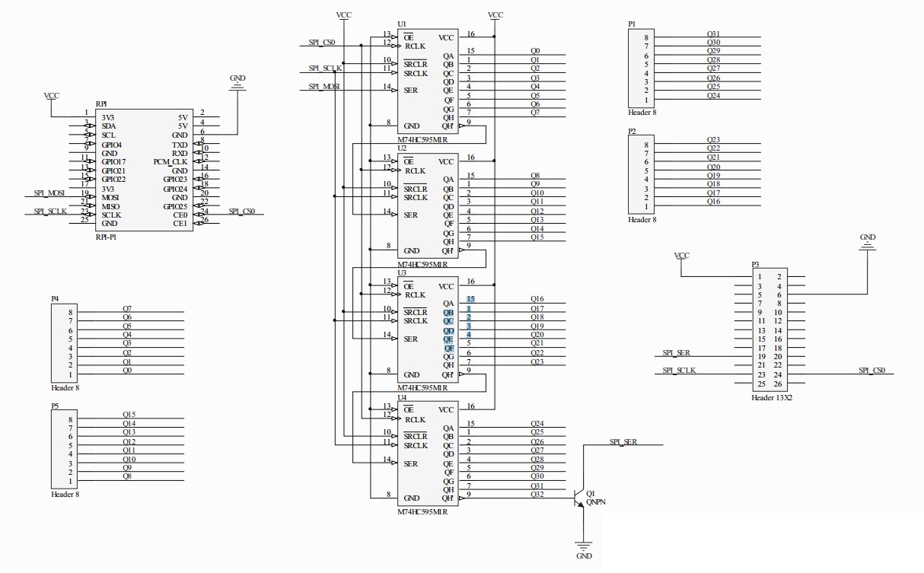Click the PCM_CLK pin name on RPI

(x=170, y=162)
